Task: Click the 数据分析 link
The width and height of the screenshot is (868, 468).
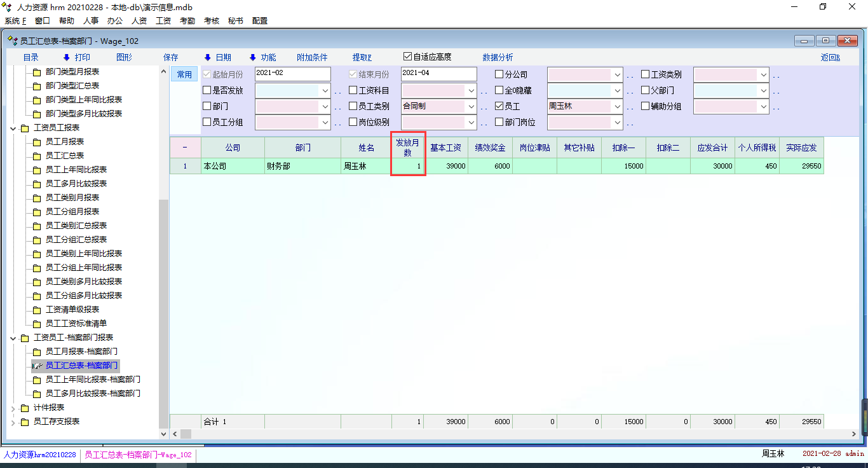Action: click(498, 57)
